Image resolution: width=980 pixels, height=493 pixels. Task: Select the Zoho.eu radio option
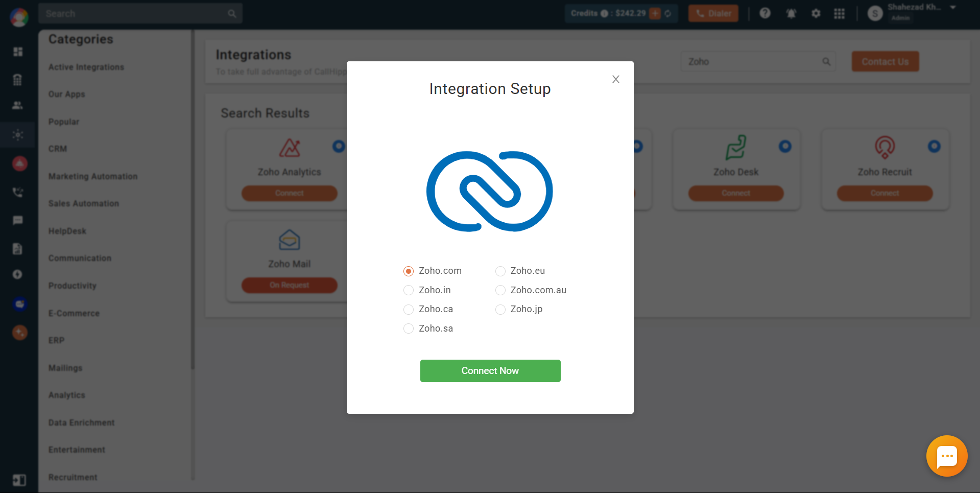click(500, 271)
